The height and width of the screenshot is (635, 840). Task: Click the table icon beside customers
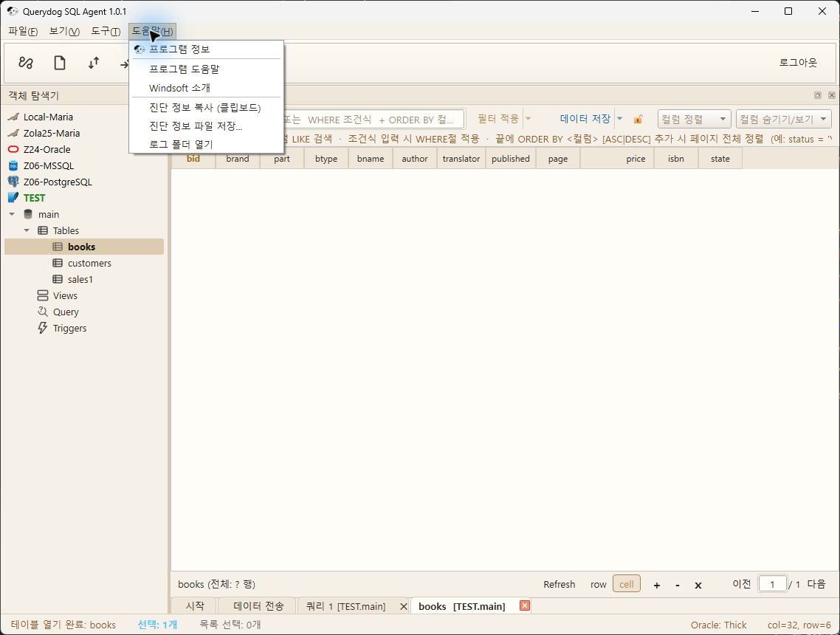click(x=58, y=263)
